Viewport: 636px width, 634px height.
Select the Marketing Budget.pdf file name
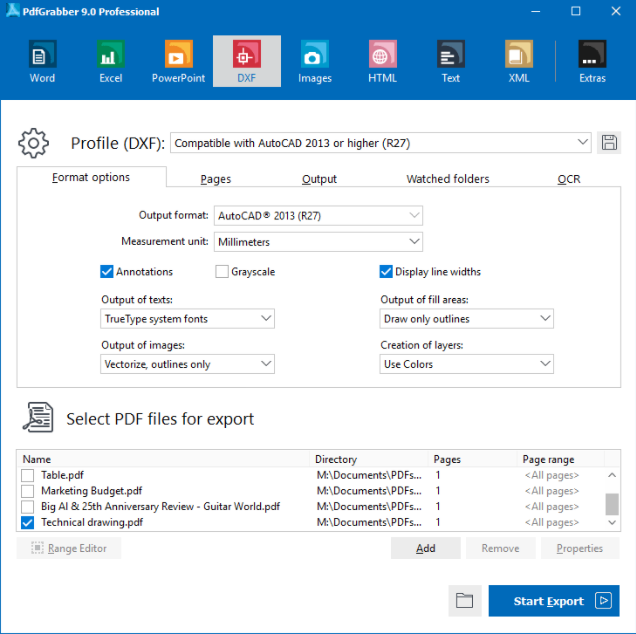click(x=92, y=491)
